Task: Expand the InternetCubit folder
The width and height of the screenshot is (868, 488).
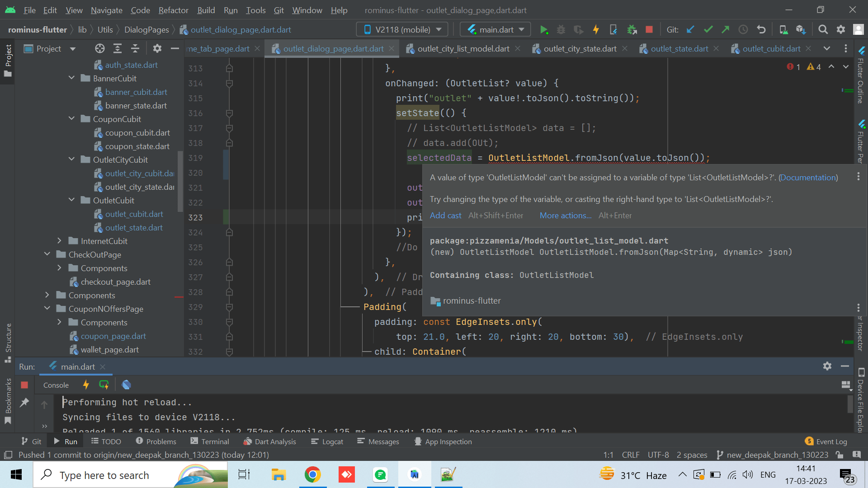Action: coord(59,241)
